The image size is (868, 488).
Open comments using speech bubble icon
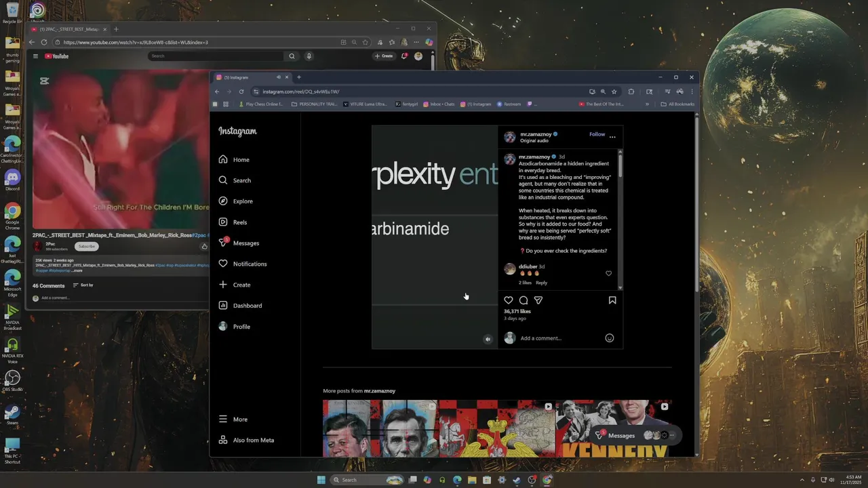click(x=524, y=300)
